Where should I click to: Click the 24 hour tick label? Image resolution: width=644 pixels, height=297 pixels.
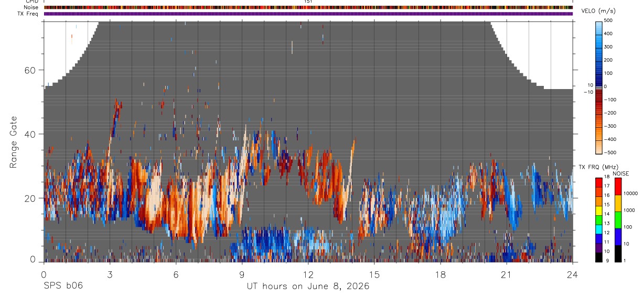[573, 274]
